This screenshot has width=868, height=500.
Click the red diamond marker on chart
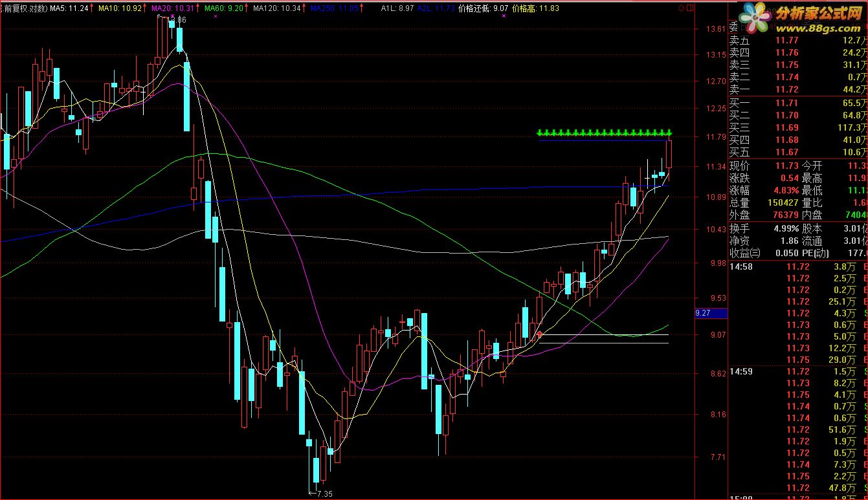539,334
